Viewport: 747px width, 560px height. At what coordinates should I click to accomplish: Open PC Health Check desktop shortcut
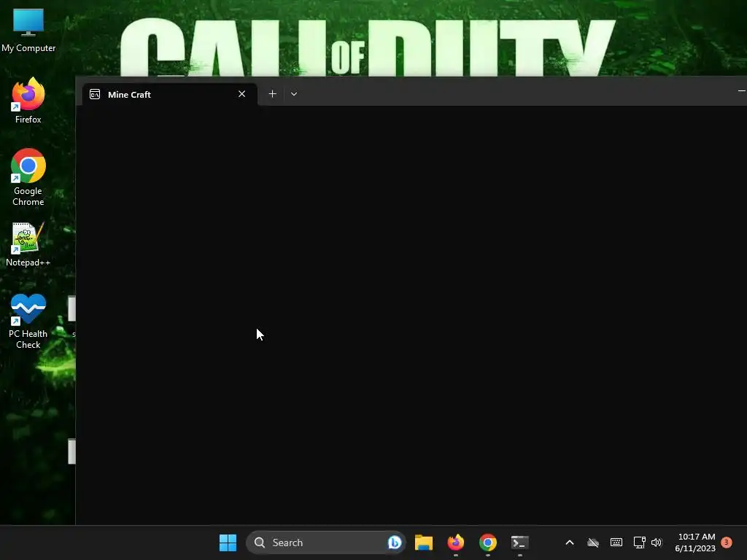(x=28, y=322)
